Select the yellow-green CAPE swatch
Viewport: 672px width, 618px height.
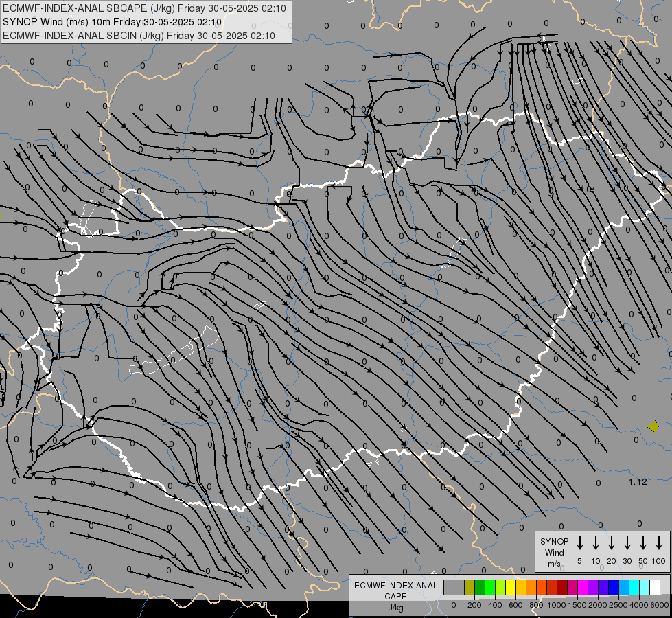point(500,587)
